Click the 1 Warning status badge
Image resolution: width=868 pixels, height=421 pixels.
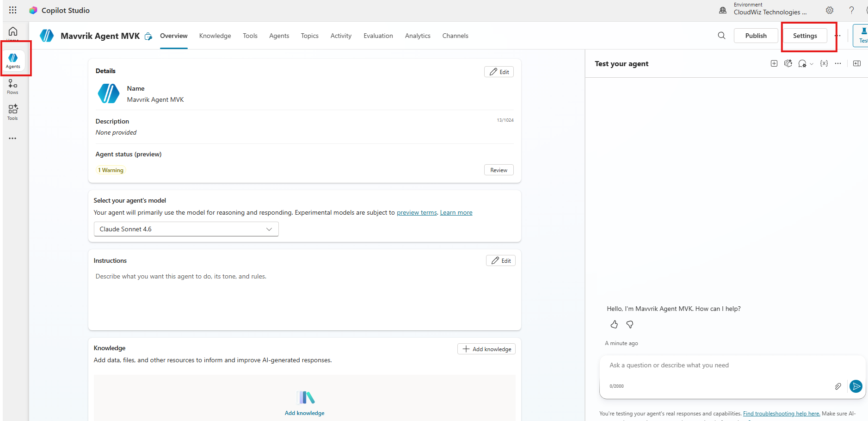click(111, 170)
